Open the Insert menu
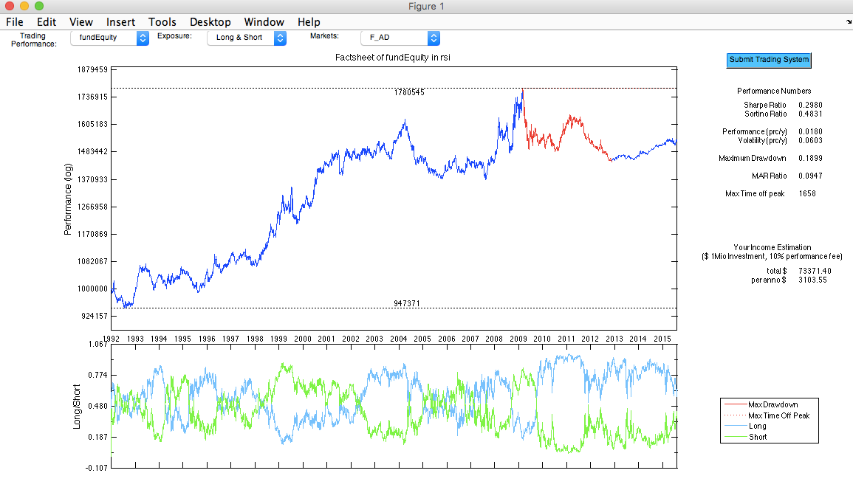The width and height of the screenshot is (853, 504). point(120,21)
